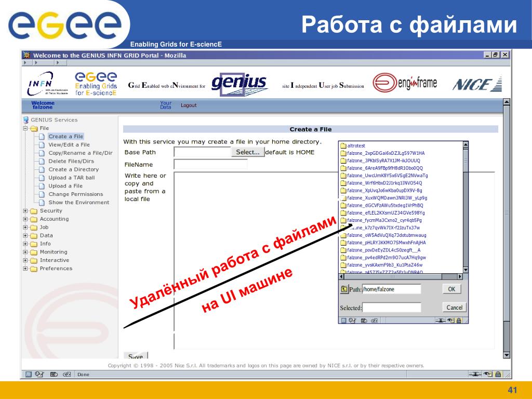
Task: Click the Navigator icon in main status bar
Action: [x=29, y=374]
